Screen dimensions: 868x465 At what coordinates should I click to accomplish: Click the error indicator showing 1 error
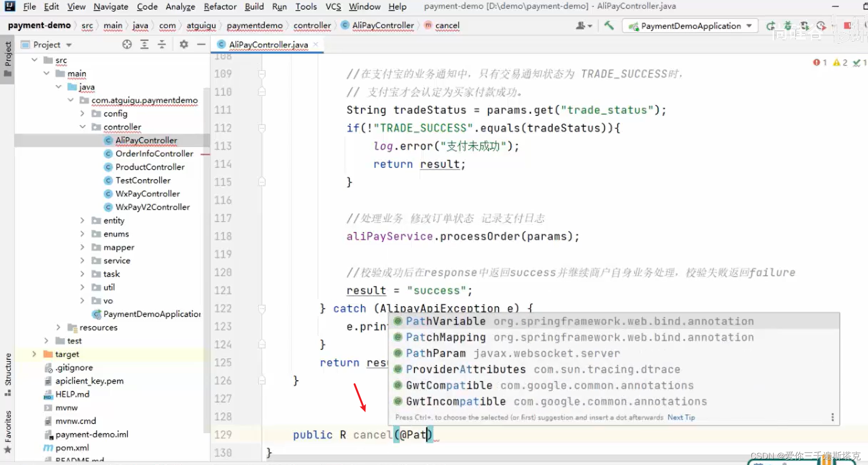point(820,62)
